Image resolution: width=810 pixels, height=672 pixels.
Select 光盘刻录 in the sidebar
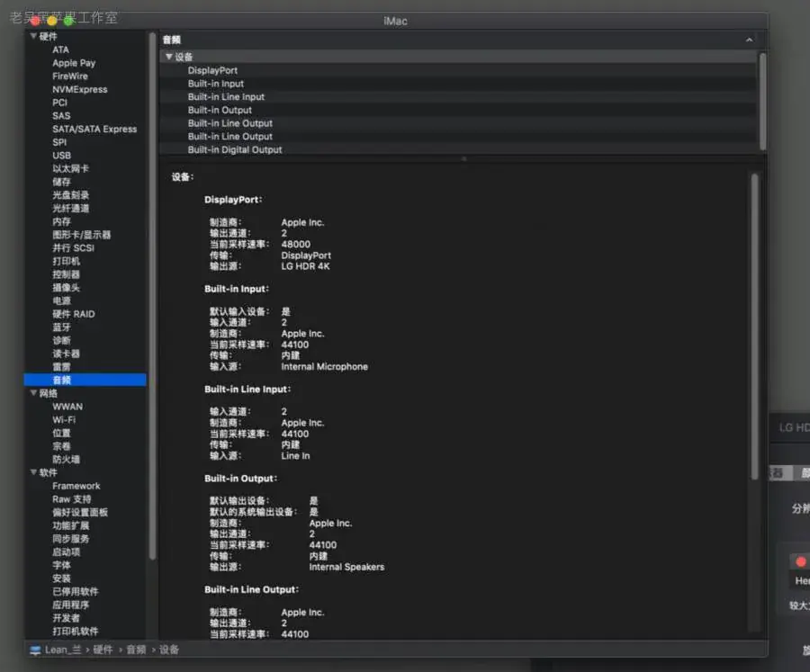[71, 194]
